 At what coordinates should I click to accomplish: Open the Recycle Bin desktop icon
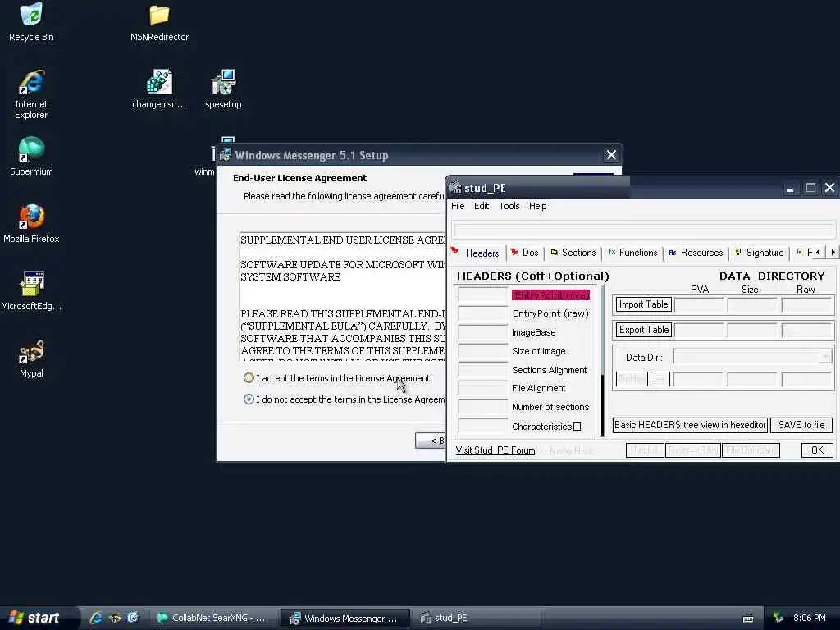[x=31, y=22]
